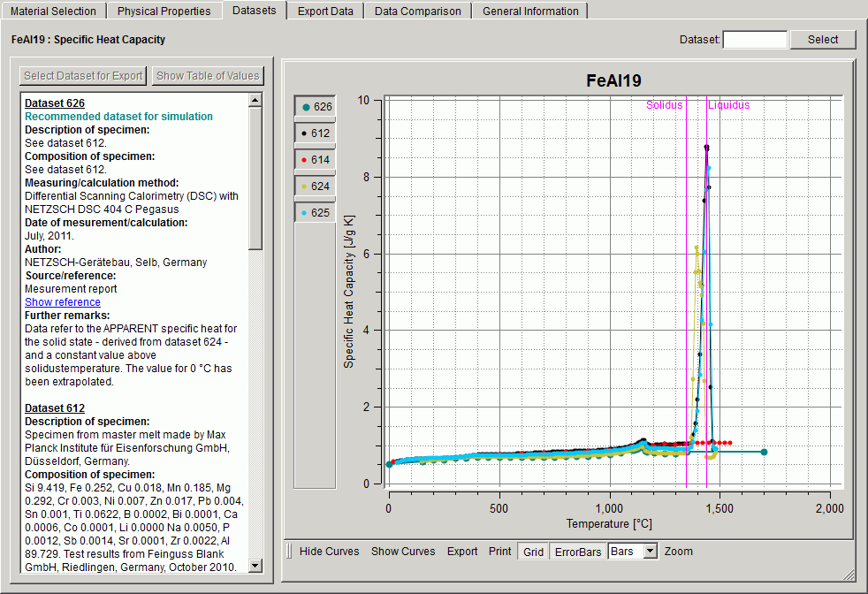Switch to Material Selection tab

coord(53,11)
